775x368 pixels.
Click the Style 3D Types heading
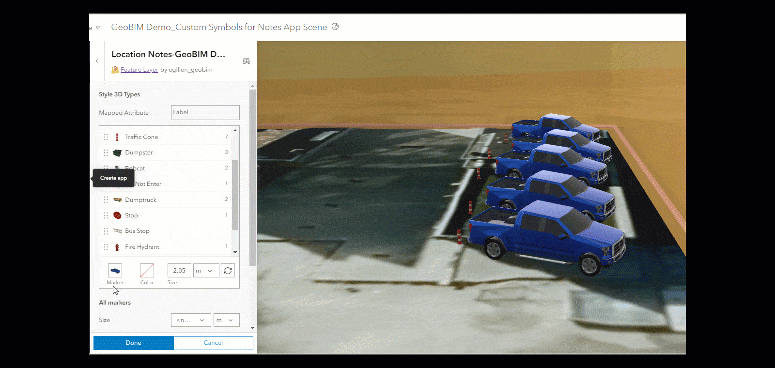(x=120, y=94)
